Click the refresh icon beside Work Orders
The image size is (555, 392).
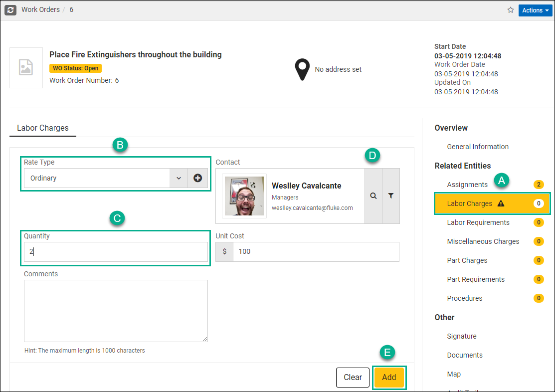click(x=10, y=10)
